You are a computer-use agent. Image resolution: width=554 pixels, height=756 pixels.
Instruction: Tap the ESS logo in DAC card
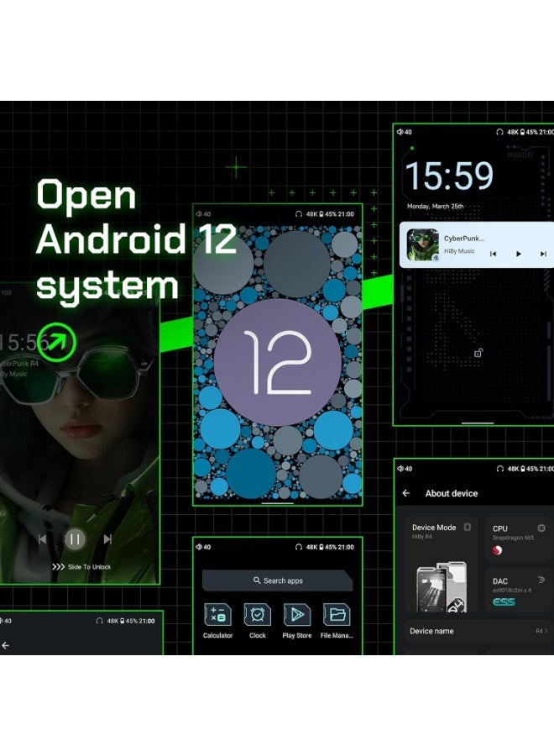point(504,601)
